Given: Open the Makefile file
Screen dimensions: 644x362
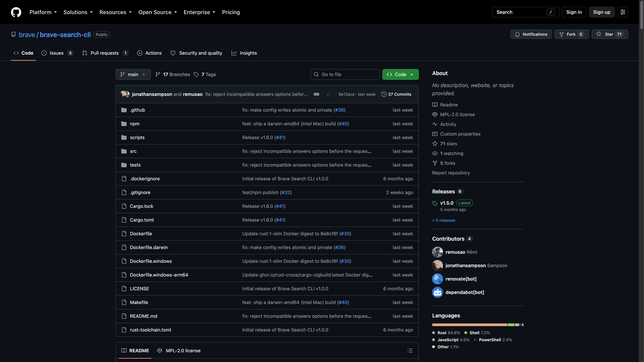Looking at the screenshot, I should point(139,302).
